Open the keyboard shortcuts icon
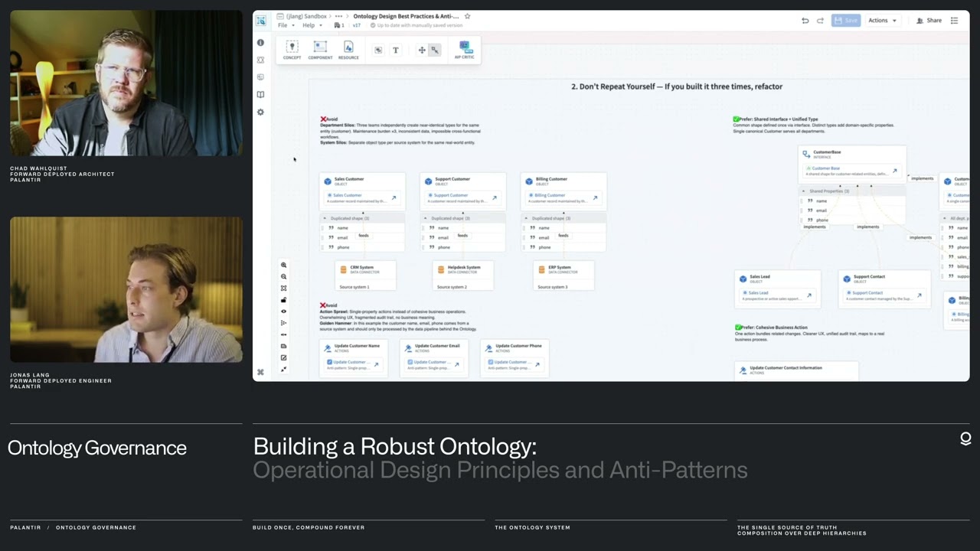980x551 pixels. 260,373
